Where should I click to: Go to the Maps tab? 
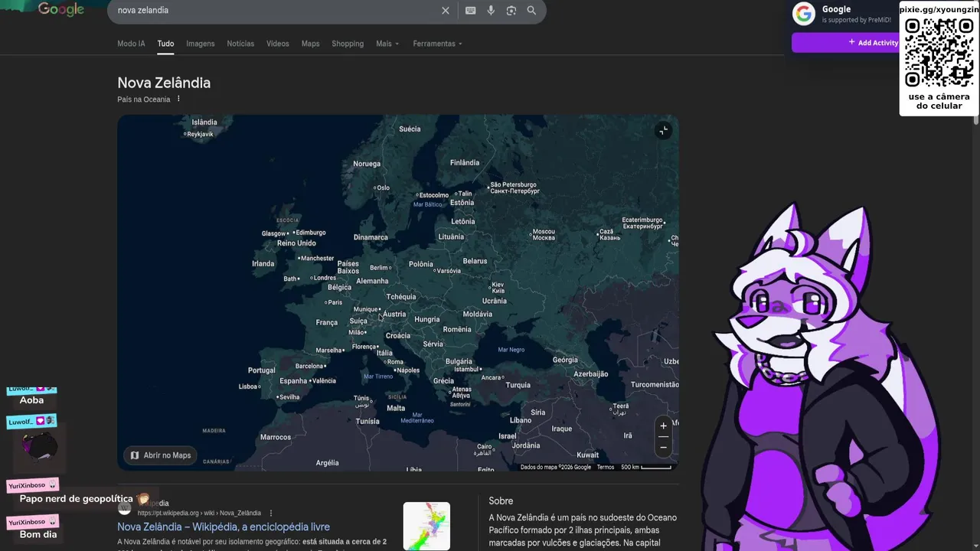click(310, 44)
